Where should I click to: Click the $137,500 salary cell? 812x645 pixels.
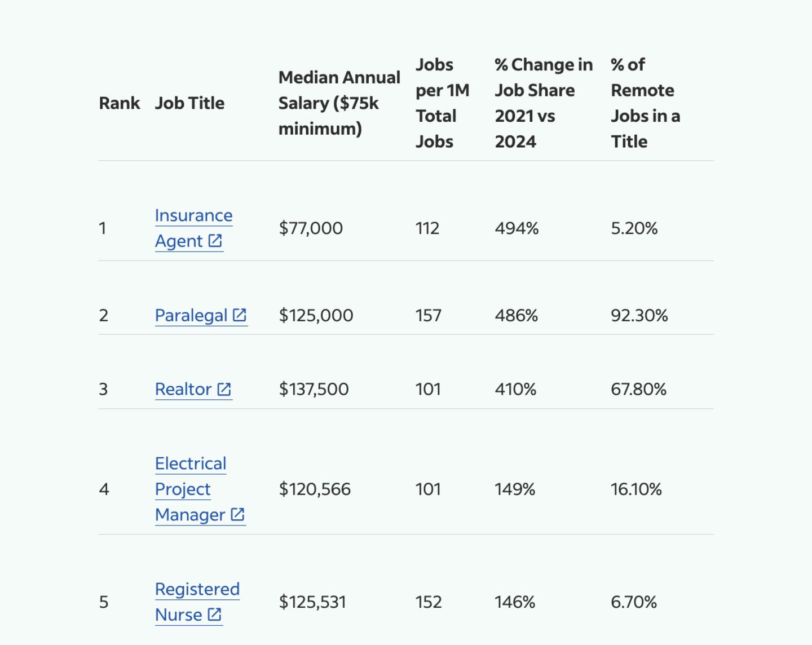coord(314,390)
